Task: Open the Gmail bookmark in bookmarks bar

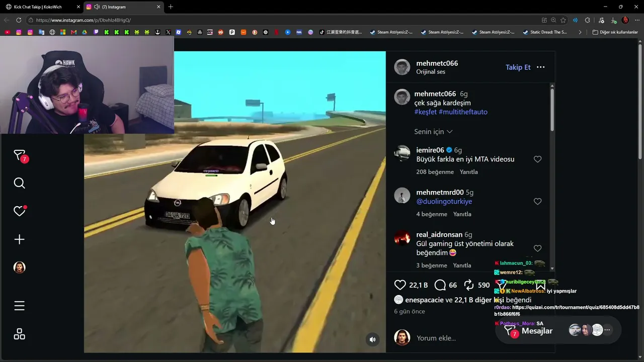Action: click(73, 32)
